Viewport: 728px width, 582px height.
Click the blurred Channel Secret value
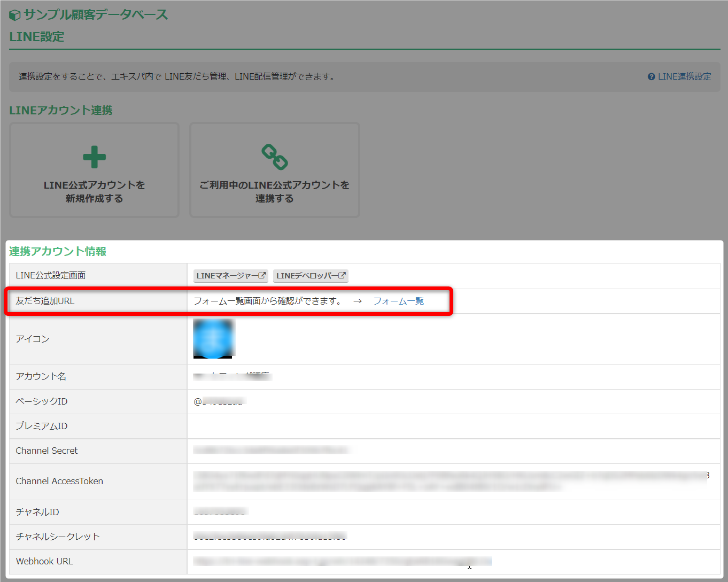(x=271, y=451)
